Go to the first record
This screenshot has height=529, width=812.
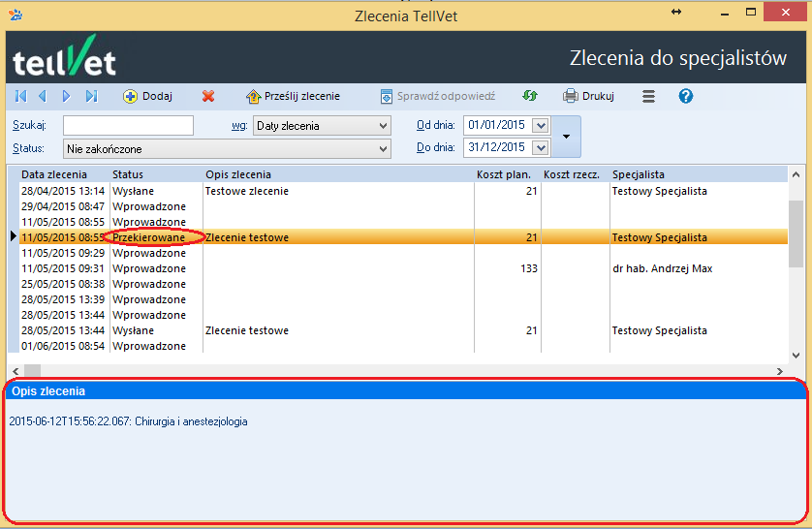tap(20, 96)
